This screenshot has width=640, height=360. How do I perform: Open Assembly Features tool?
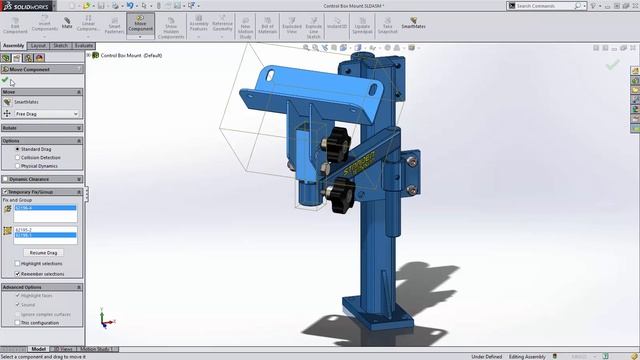tap(199, 24)
